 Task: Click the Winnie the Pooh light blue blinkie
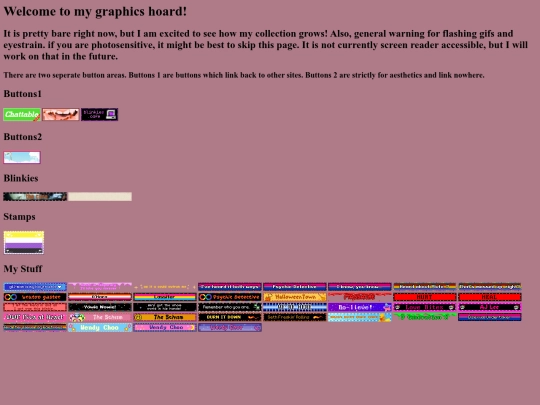pyautogui.click(x=360, y=317)
